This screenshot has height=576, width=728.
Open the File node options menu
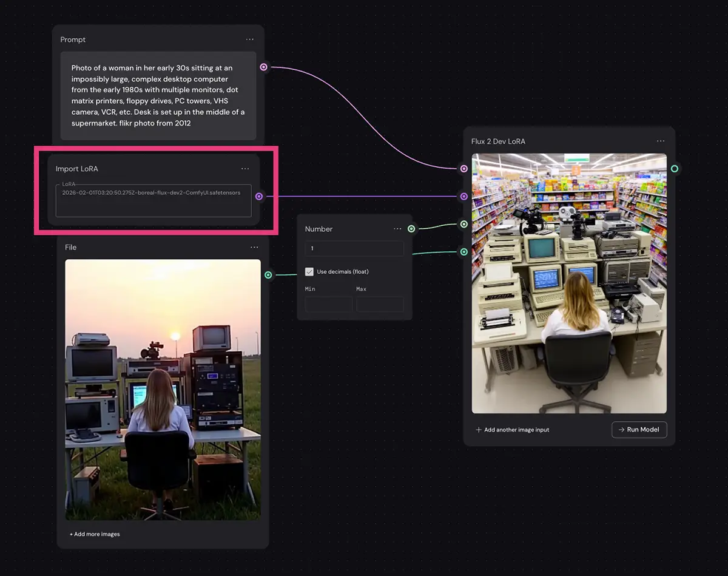pos(254,247)
